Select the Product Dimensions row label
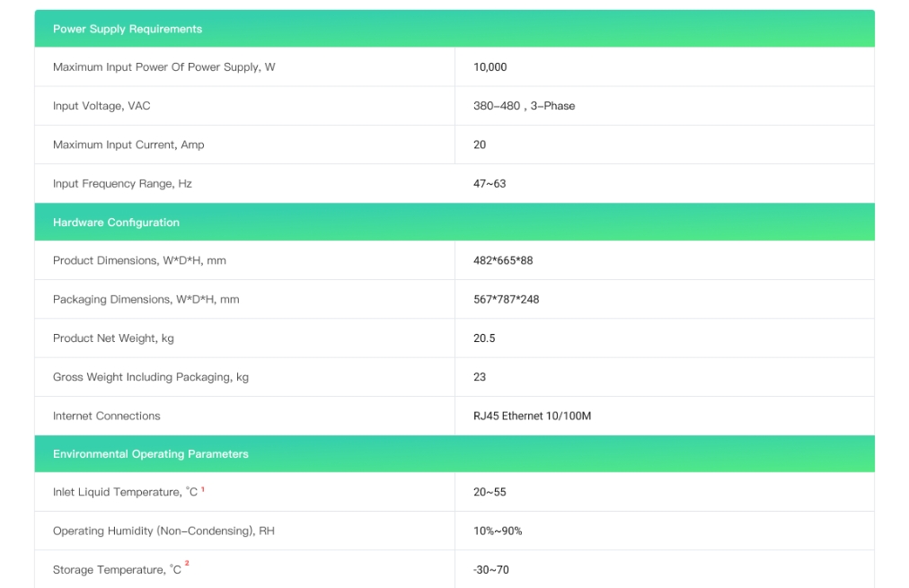 coord(139,261)
